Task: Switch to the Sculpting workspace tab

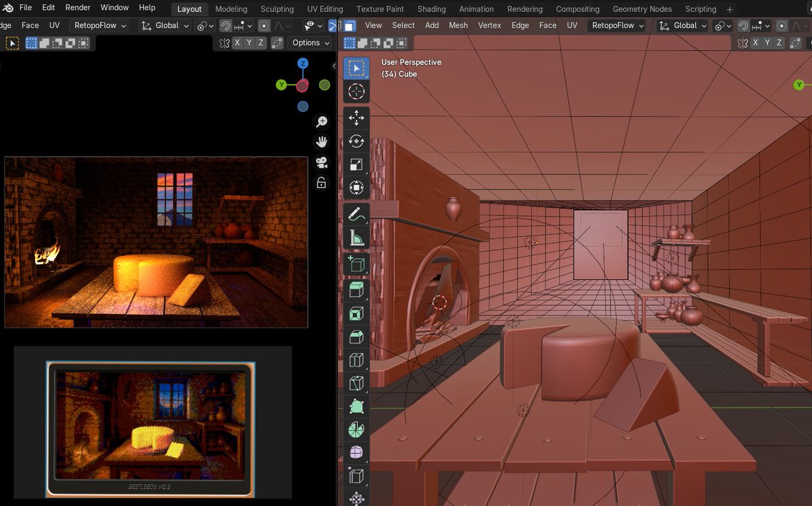Action: (x=277, y=9)
